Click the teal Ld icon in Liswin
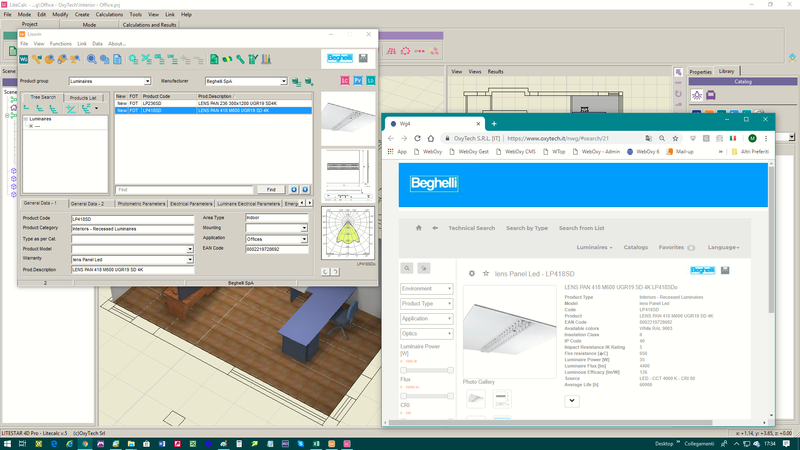 point(370,81)
